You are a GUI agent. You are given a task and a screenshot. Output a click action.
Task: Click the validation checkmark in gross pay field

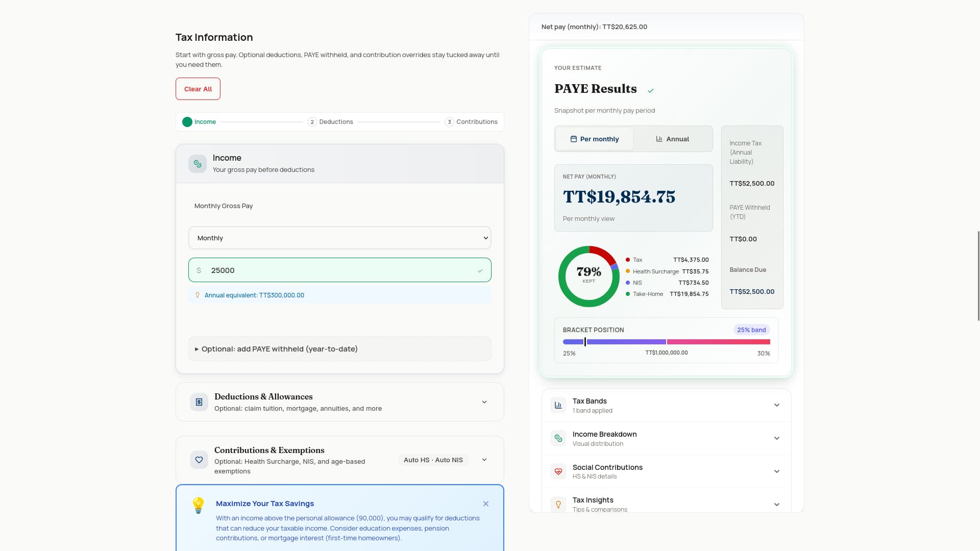pos(480,271)
